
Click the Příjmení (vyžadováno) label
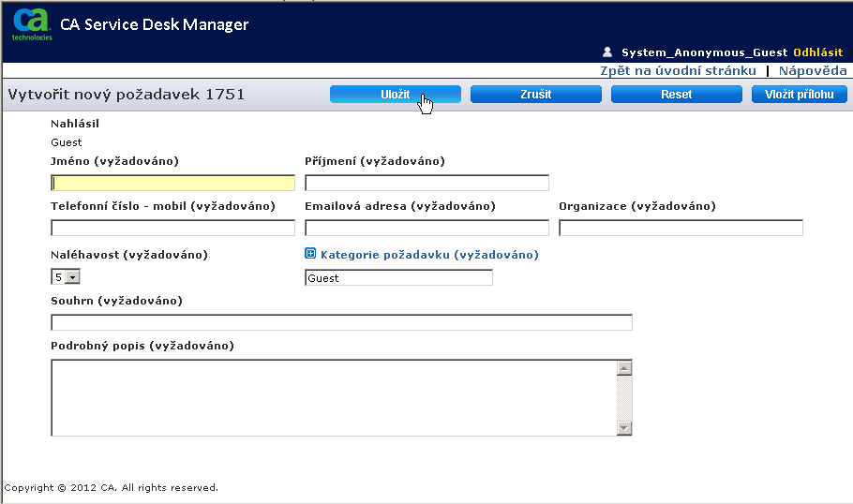375,161
